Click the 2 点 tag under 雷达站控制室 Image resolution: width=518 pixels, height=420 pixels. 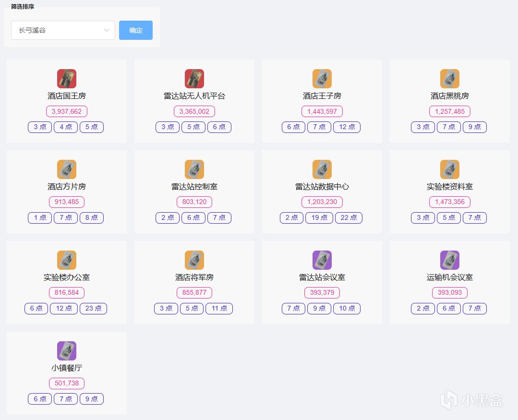coord(168,217)
